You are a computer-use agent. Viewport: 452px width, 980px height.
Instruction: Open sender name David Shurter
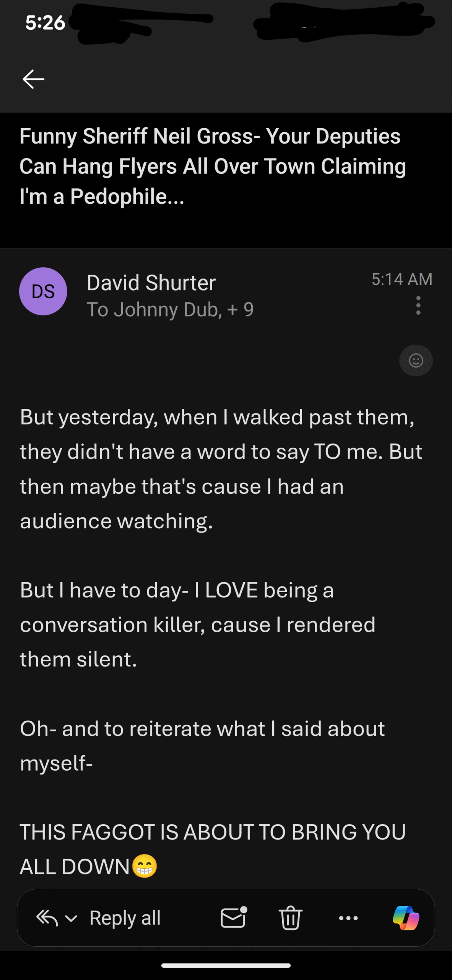tap(151, 283)
